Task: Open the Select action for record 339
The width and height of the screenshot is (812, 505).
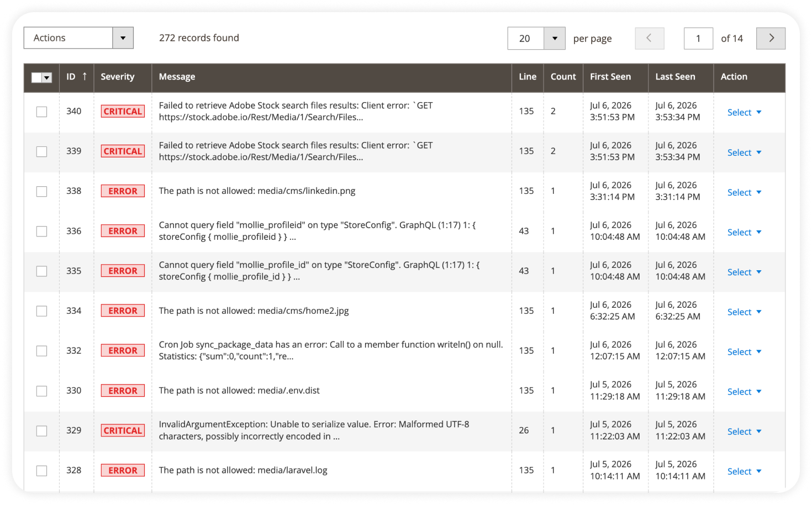Action: tap(744, 152)
